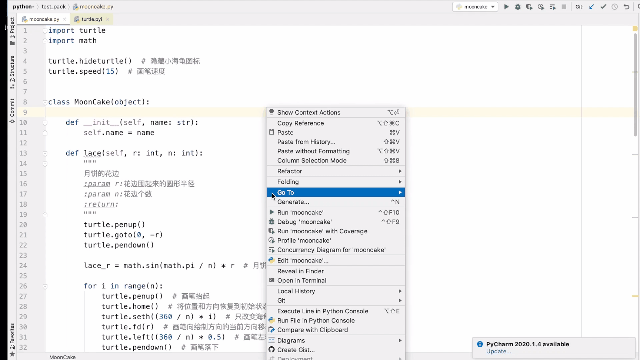Open the Commit tool window

[12, 111]
